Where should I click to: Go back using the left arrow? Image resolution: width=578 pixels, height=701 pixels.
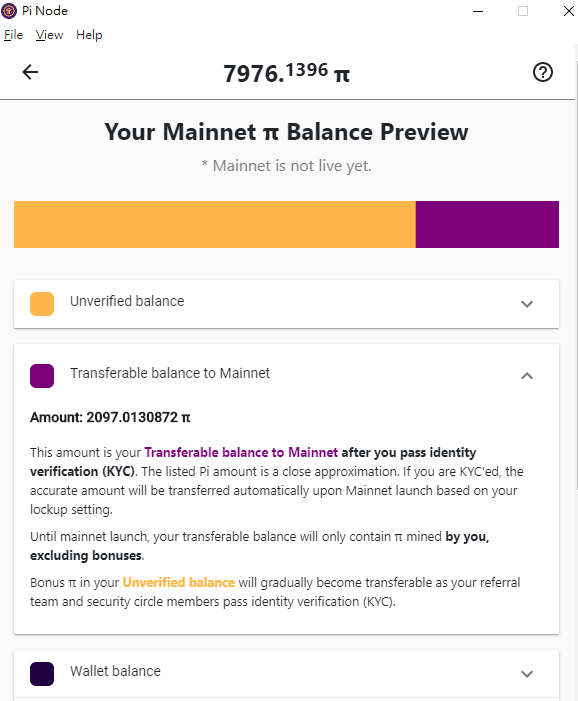(x=30, y=72)
